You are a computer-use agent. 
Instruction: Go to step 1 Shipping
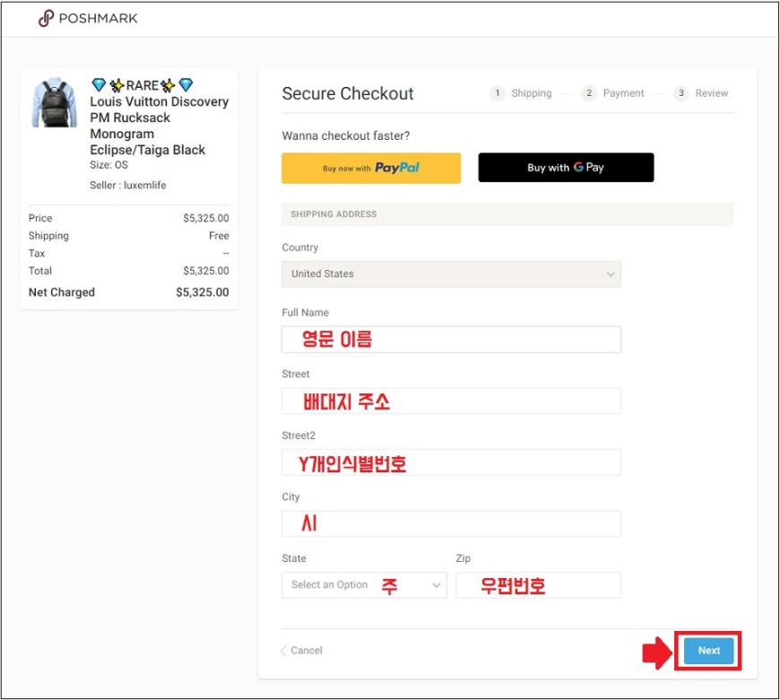coord(521,93)
